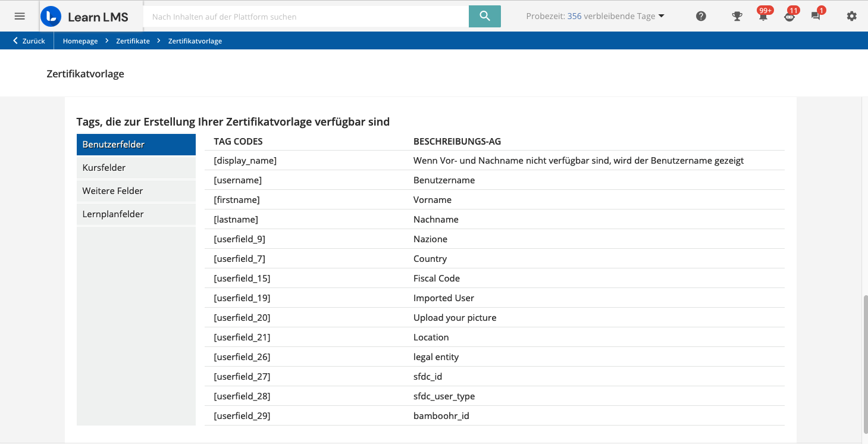Viewport: 868px width, 444px height.
Task: Click the vertical page scrollbar
Action: [864, 363]
